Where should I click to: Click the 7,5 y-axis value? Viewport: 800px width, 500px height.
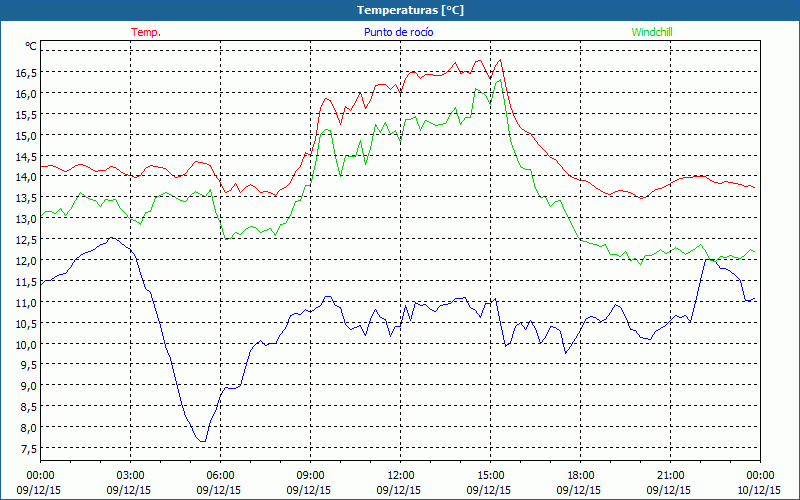coord(29,448)
